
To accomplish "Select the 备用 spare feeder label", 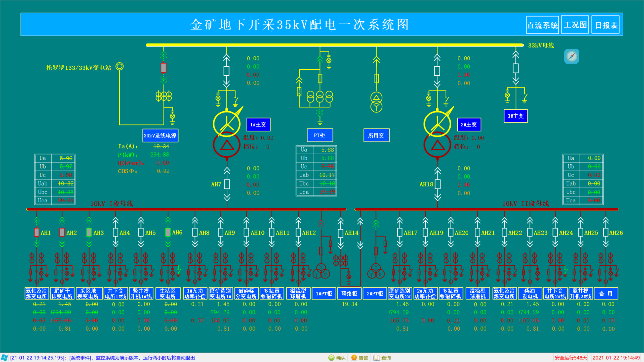I will click(606, 293).
